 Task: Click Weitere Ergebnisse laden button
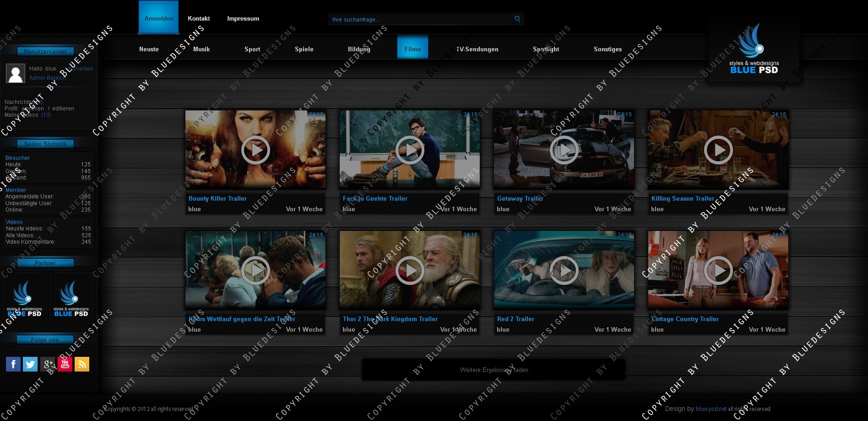click(x=494, y=370)
